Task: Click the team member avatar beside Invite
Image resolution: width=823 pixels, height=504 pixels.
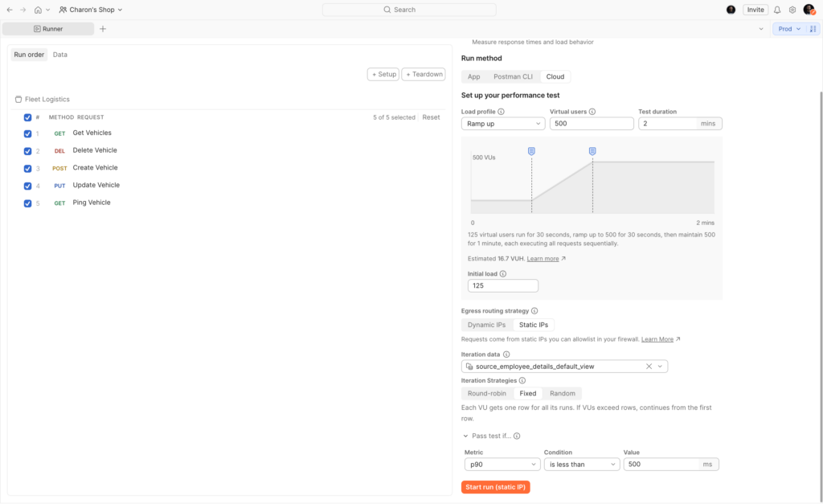Action: pyautogui.click(x=731, y=10)
